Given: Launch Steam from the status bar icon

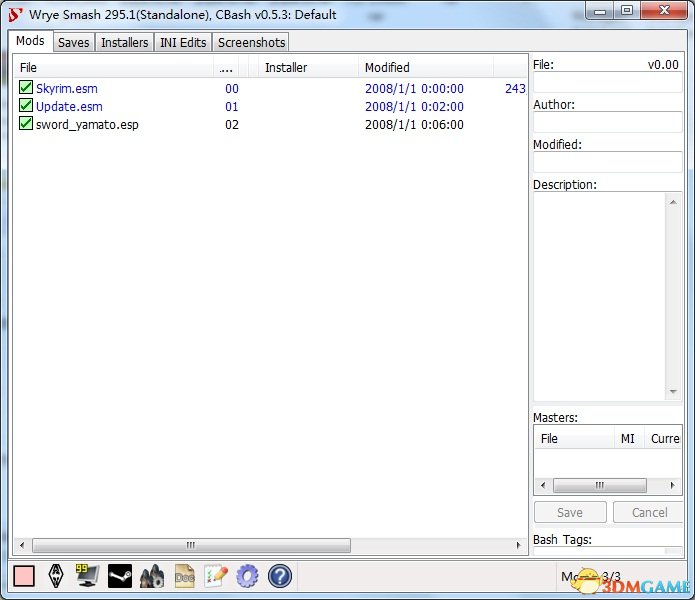Looking at the screenshot, I should [120, 576].
